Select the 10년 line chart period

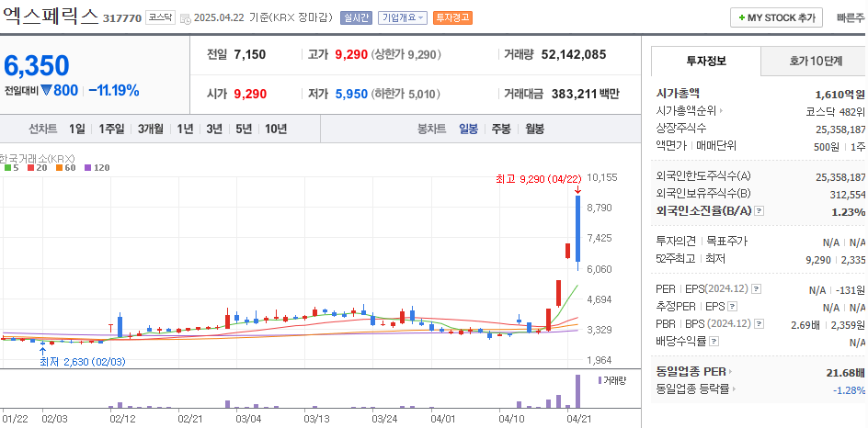(276, 130)
